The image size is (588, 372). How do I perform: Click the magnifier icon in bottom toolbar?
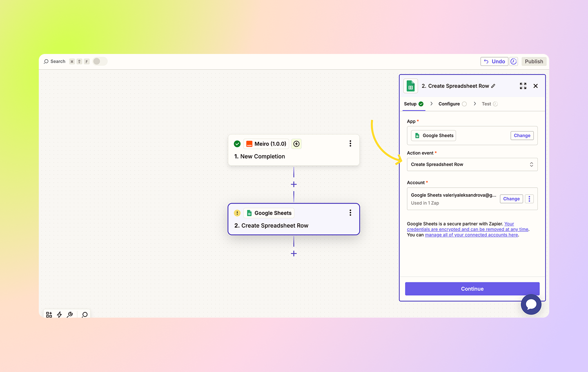point(85,314)
